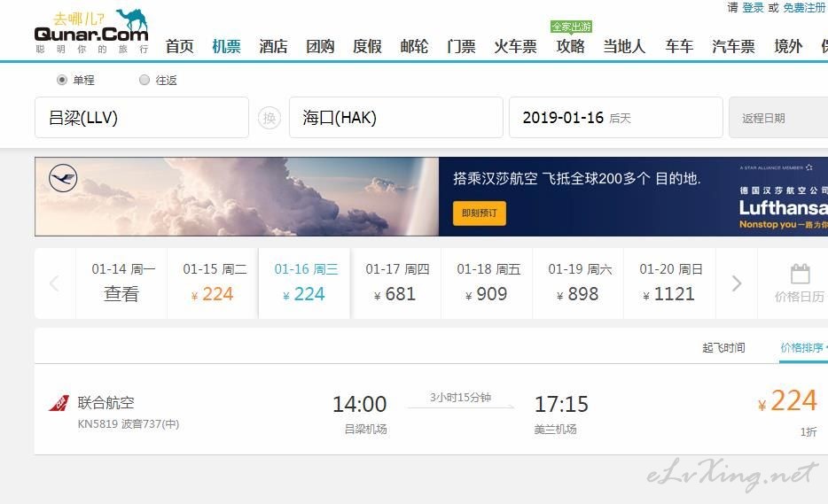Go to 团购 group-buy section

click(320, 46)
